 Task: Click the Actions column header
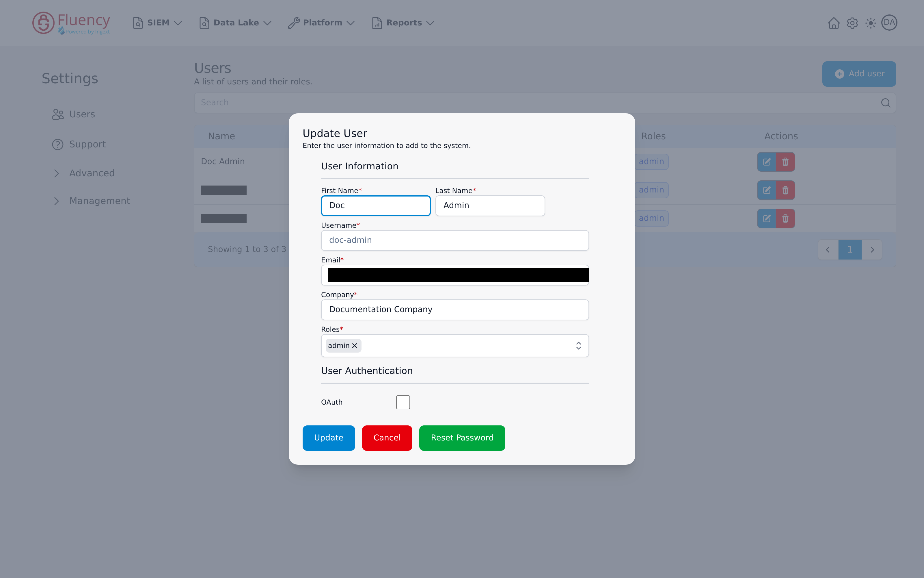[781, 136]
